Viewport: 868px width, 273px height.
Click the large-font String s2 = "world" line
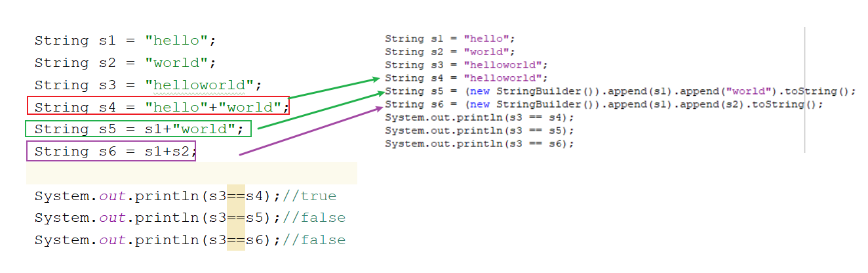click(125, 63)
